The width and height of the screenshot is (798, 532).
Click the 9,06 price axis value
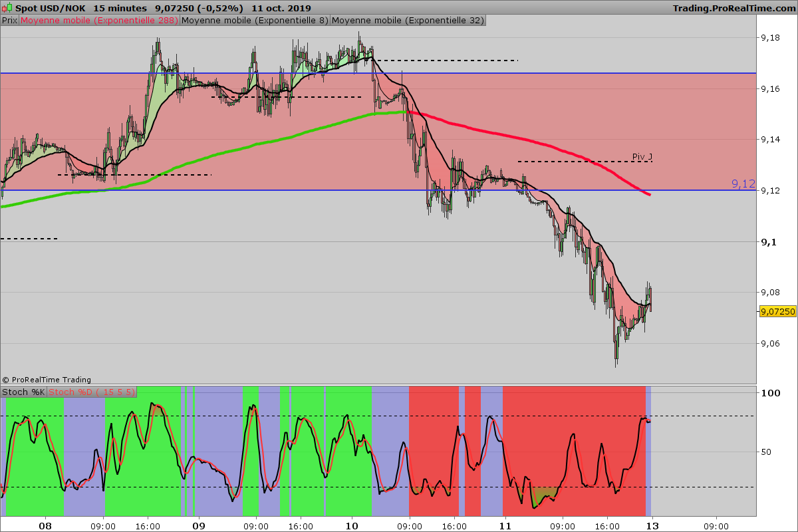pyautogui.click(x=770, y=343)
